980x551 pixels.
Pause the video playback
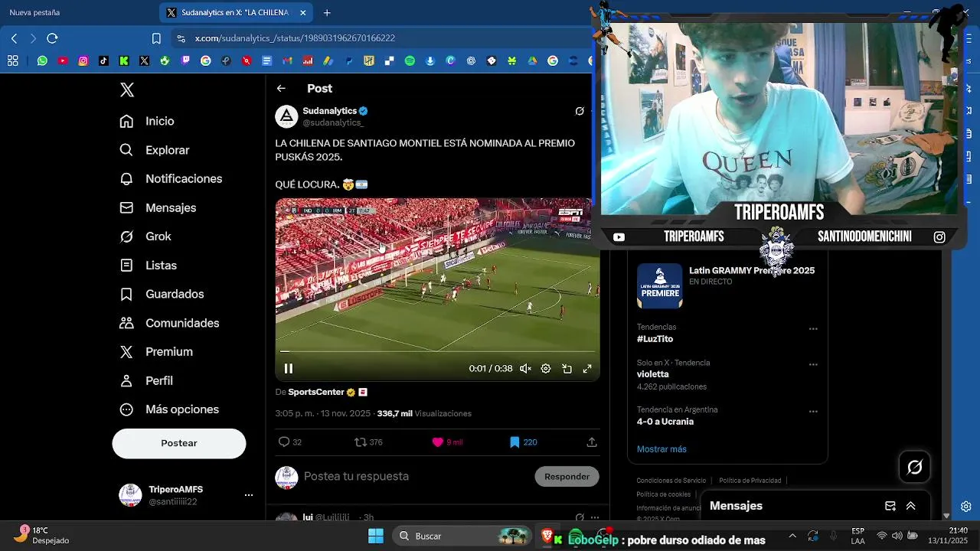tap(289, 369)
